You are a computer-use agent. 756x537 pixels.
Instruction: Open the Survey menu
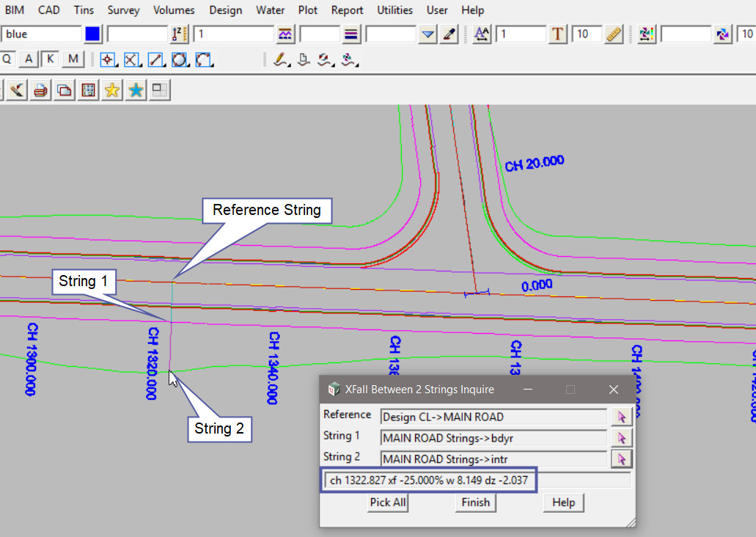pos(123,10)
